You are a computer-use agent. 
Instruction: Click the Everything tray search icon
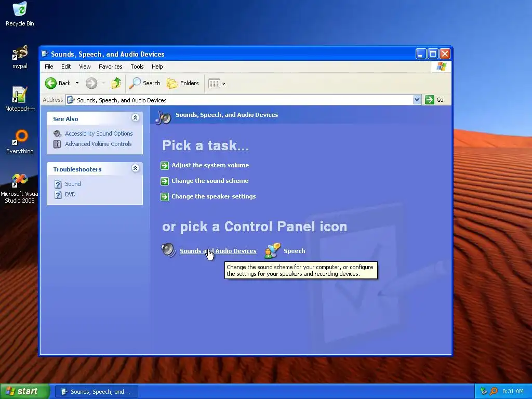tap(494, 391)
